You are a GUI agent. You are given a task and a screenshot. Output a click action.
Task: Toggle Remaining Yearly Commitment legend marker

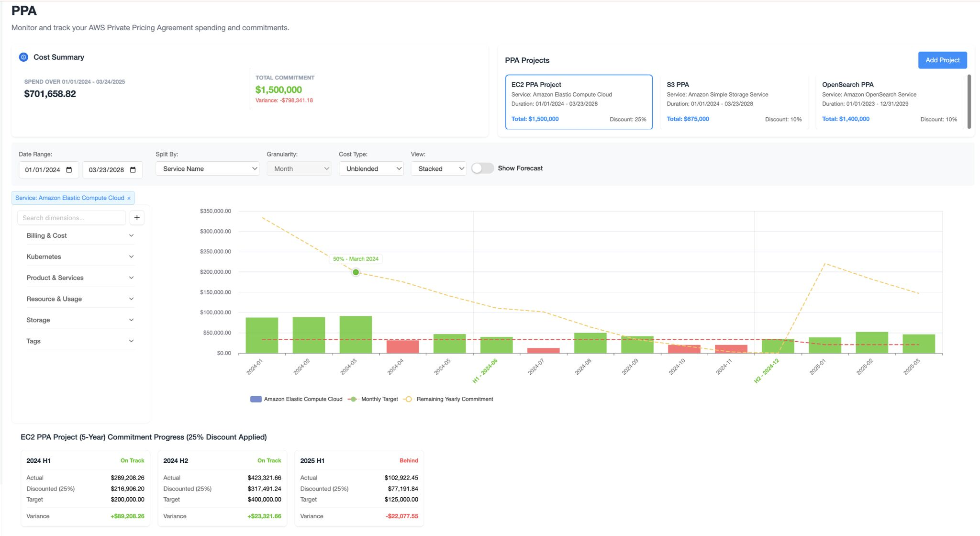(x=408, y=399)
